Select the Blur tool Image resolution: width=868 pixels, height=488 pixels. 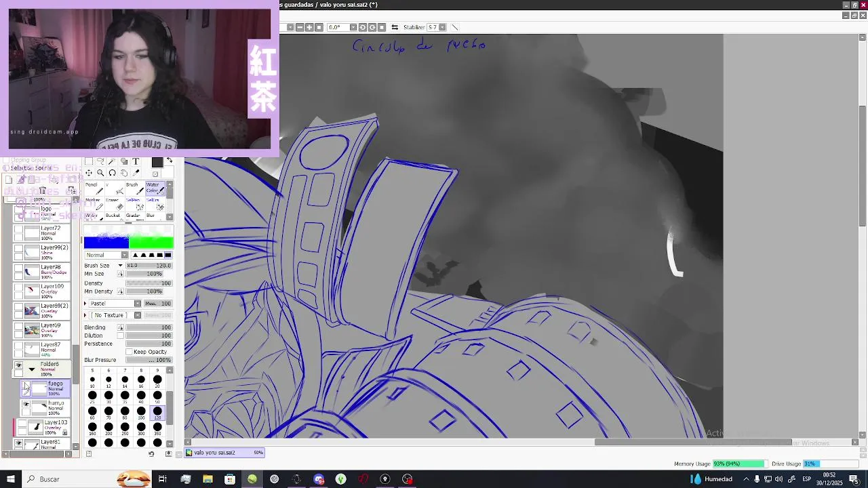point(155,216)
